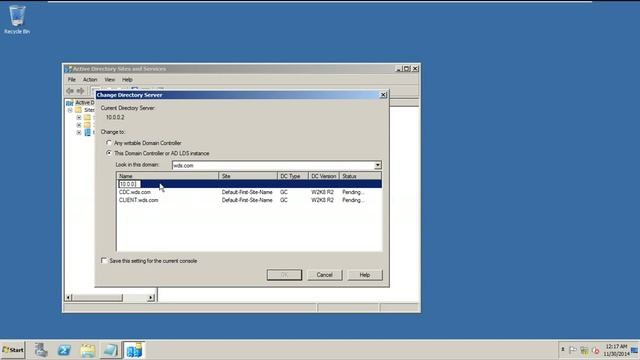Screen dimensions: 640x360
Task: Click Pending status of CDC.wds.com
Action: 353,192
